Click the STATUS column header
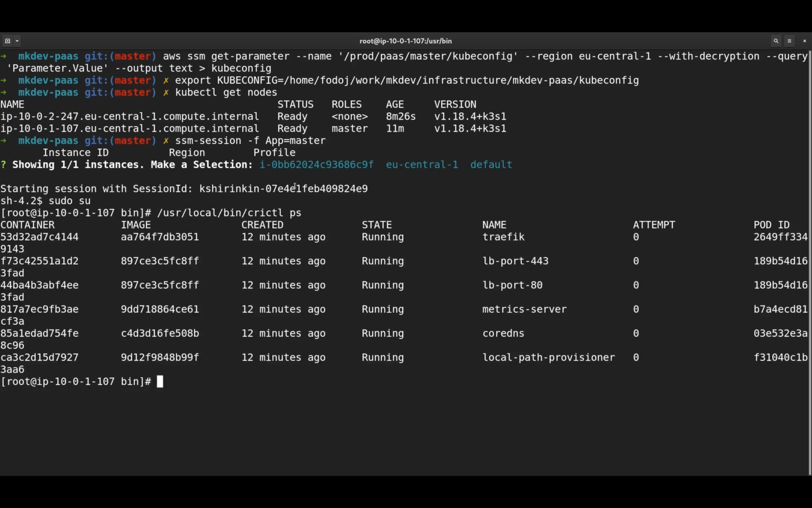 click(296, 104)
